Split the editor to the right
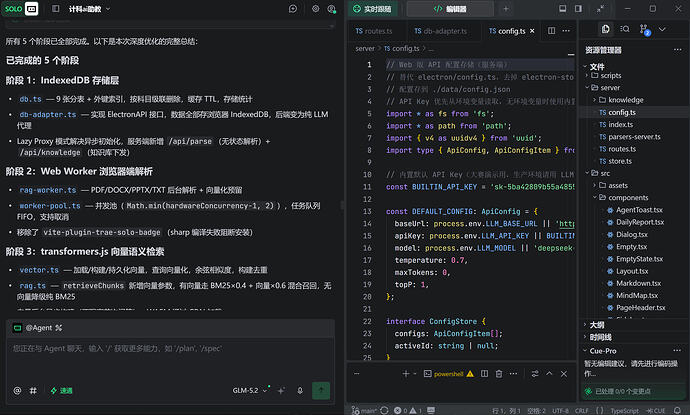The height and width of the screenshot is (415, 690). point(551,31)
